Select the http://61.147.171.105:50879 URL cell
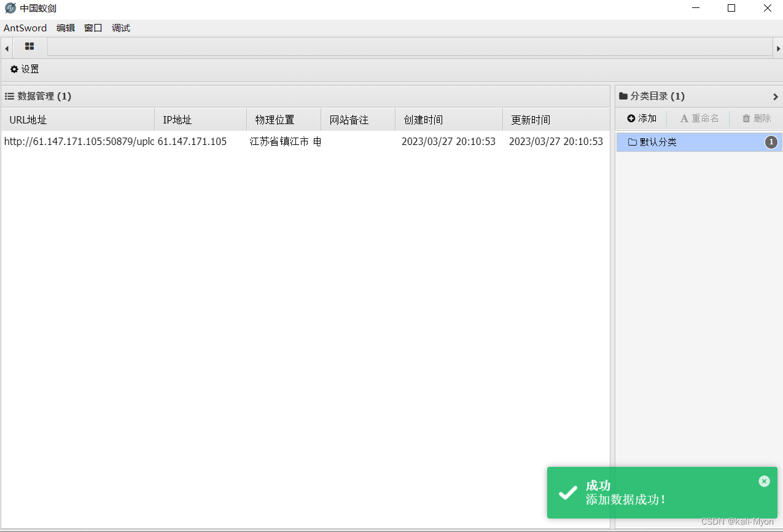Image resolution: width=783 pixels, height=532 pixels. (x=79, y=141)
